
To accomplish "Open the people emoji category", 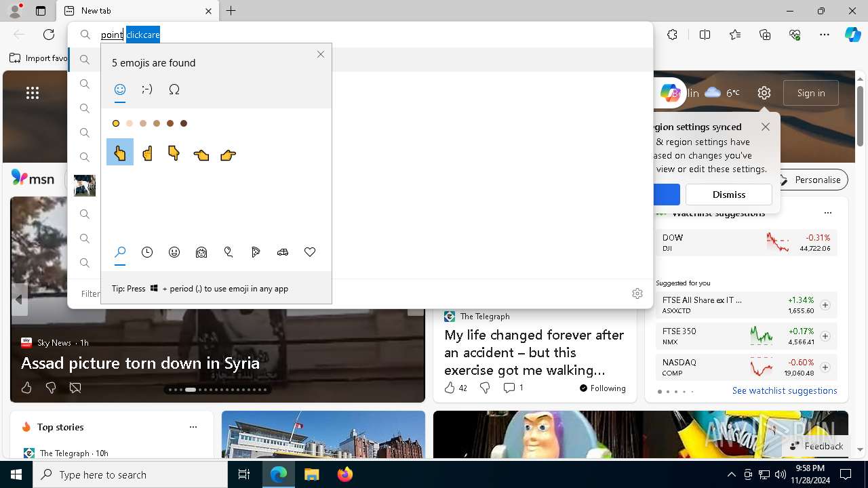I will [x=201, y=252].
